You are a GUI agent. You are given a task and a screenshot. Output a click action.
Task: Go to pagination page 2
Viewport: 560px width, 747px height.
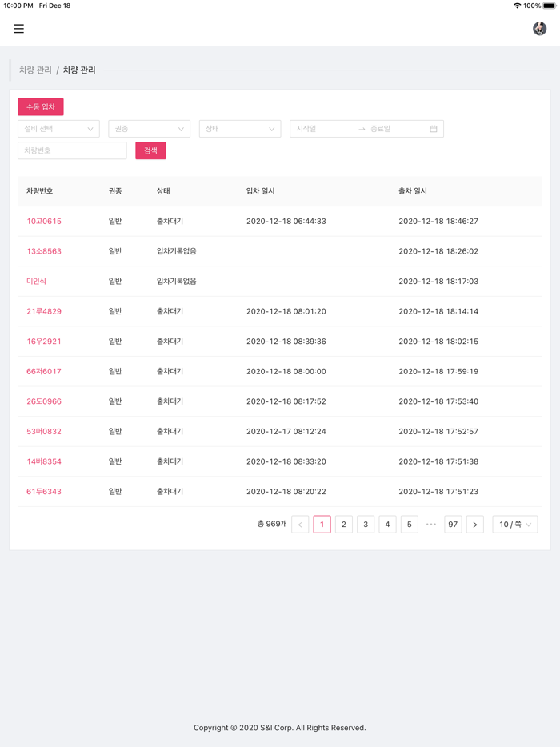coord(344,525)
